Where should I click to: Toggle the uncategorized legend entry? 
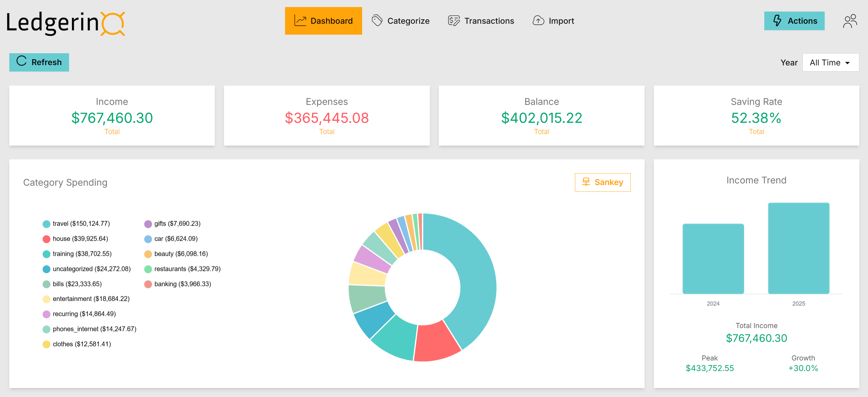coord(91,269)
